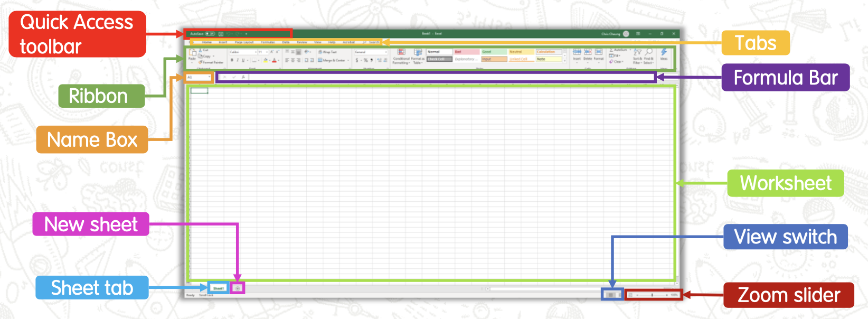
Task: Click the yellow Fill Color bucket icon
Action: [x=266, y=60]
